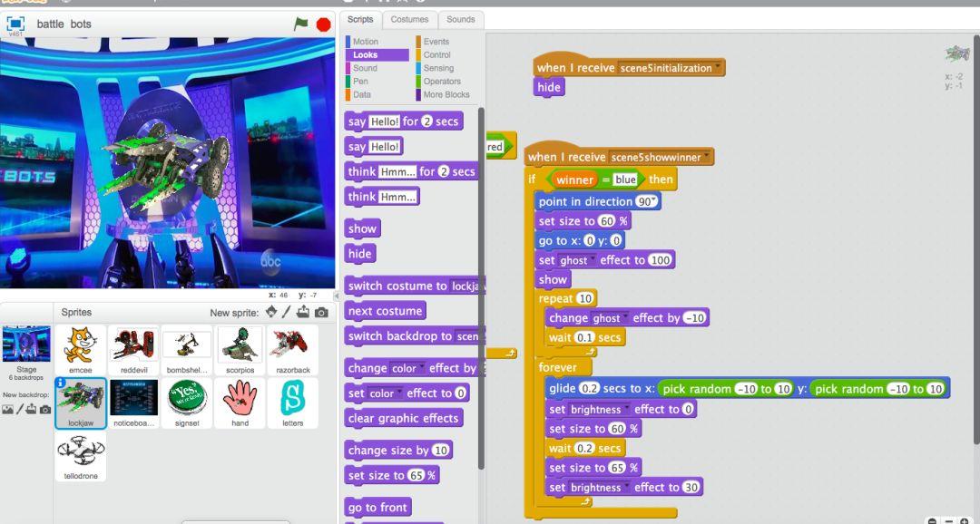Screen dimensions: 980x524
Task: Click the green flag to start project
Action: pos(301,24)
